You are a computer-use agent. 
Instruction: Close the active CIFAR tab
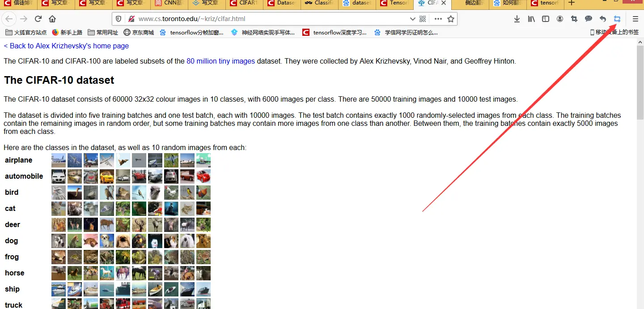(443, 3)
